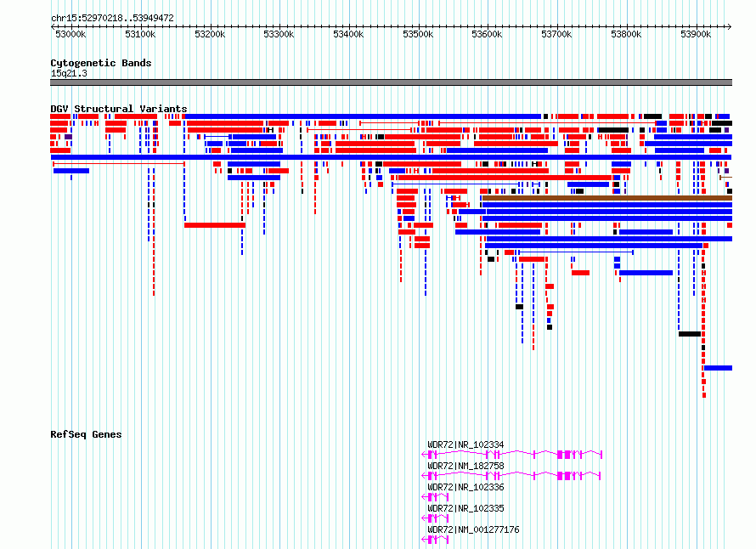The width and height of the screenshot is (756, 549).
Task: Click the 53700k ruler tick label
Action: [556, 34]
